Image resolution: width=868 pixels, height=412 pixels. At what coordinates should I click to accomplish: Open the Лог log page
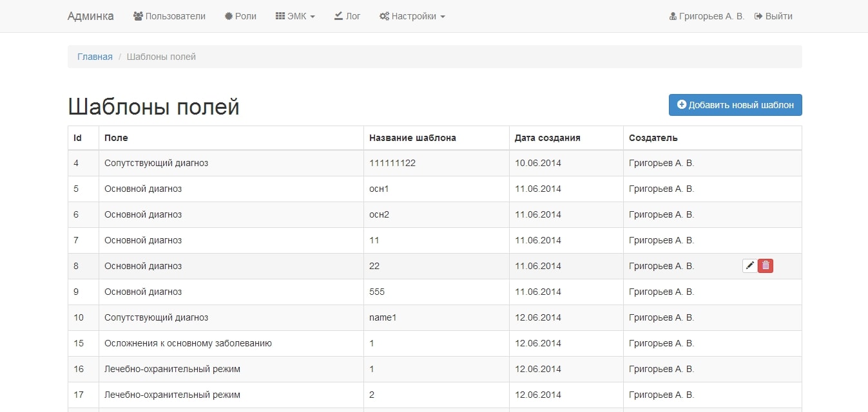click(347, 16)
